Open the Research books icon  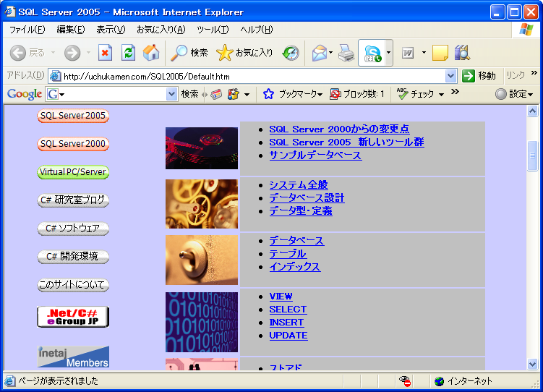pyautogui.click(x=462, y=53)
